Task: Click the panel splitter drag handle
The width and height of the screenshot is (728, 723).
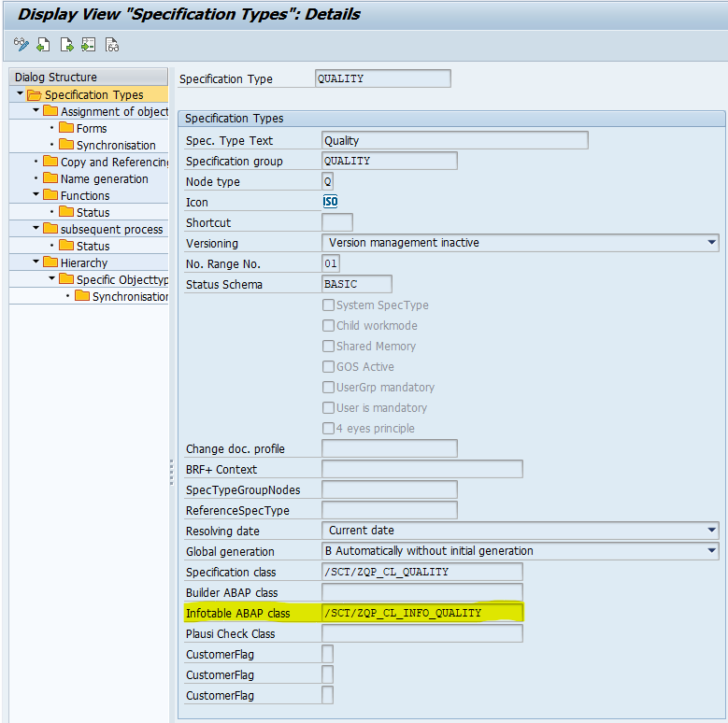Action: click(x=171, y=472)
